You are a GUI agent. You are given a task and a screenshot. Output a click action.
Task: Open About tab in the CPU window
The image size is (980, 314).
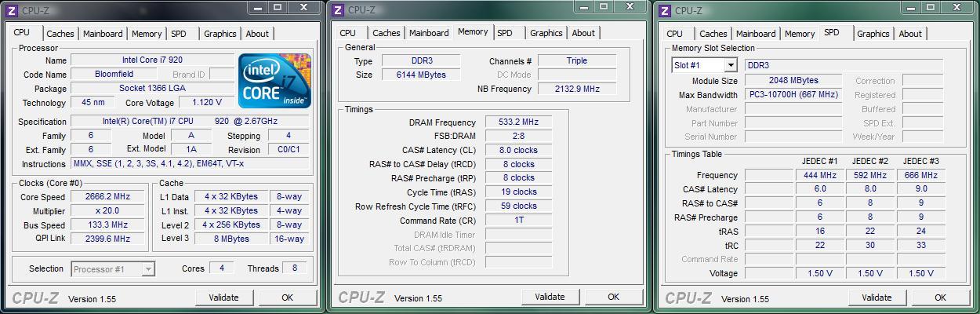pyautogui.click(x=257, y=34)
